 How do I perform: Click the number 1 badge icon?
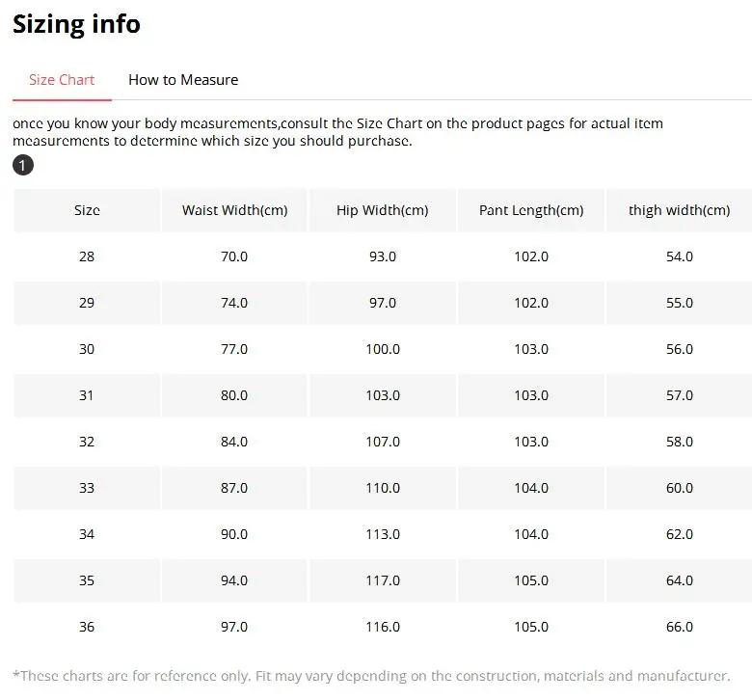(x=23, y=166)
